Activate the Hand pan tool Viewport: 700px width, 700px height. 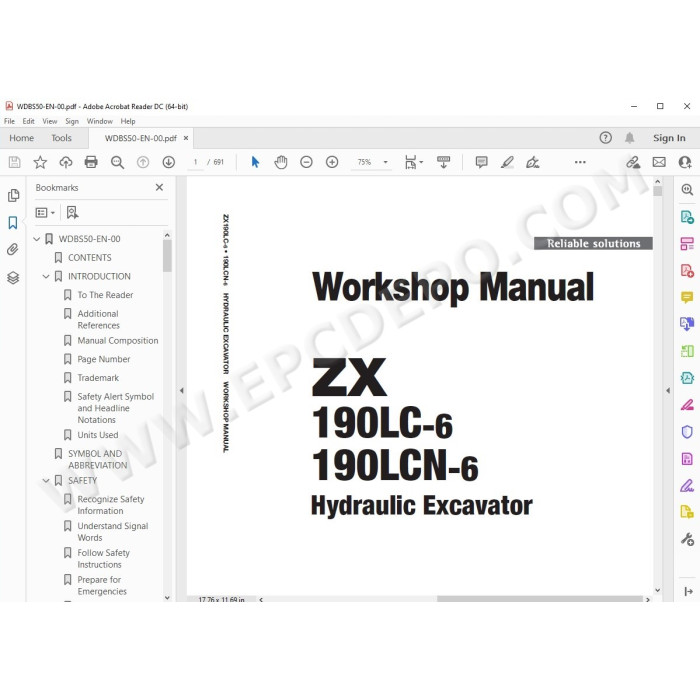coord(281,162)
